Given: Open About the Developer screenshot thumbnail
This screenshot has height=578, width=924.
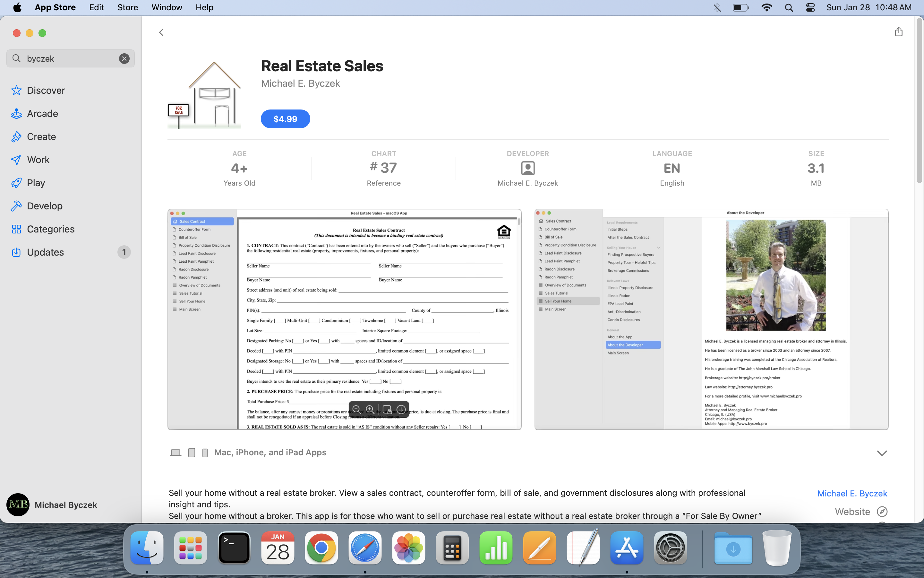Looking at the screenshot, I should [x=711, y=319].
